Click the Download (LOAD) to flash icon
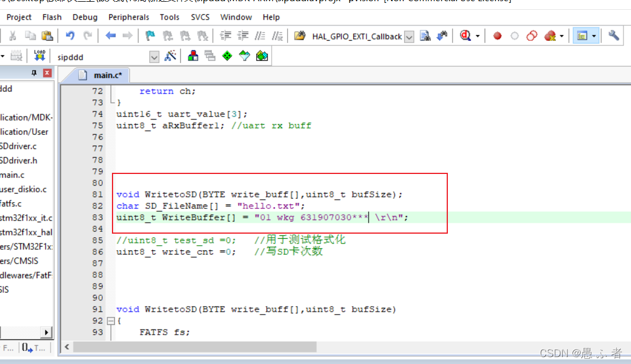Image resolution: width=631 pixels, height=364 pixels. 39,56
